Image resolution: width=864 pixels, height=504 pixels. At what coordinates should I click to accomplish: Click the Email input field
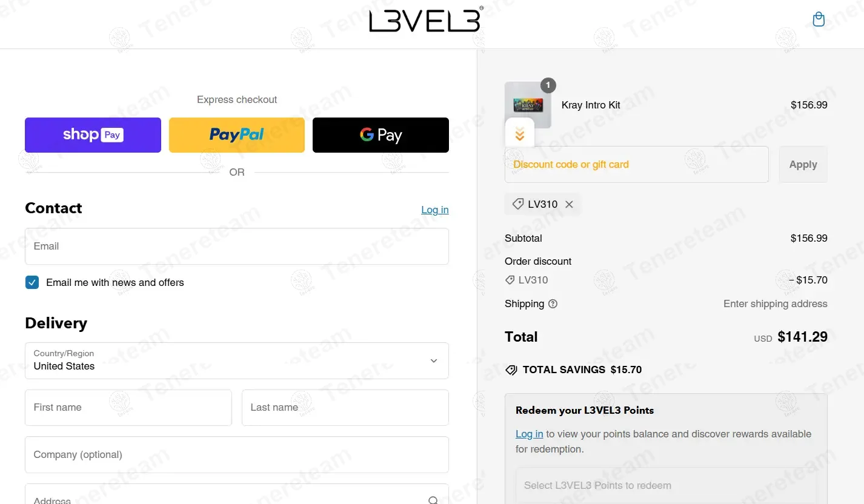click(x=237, y=247)
